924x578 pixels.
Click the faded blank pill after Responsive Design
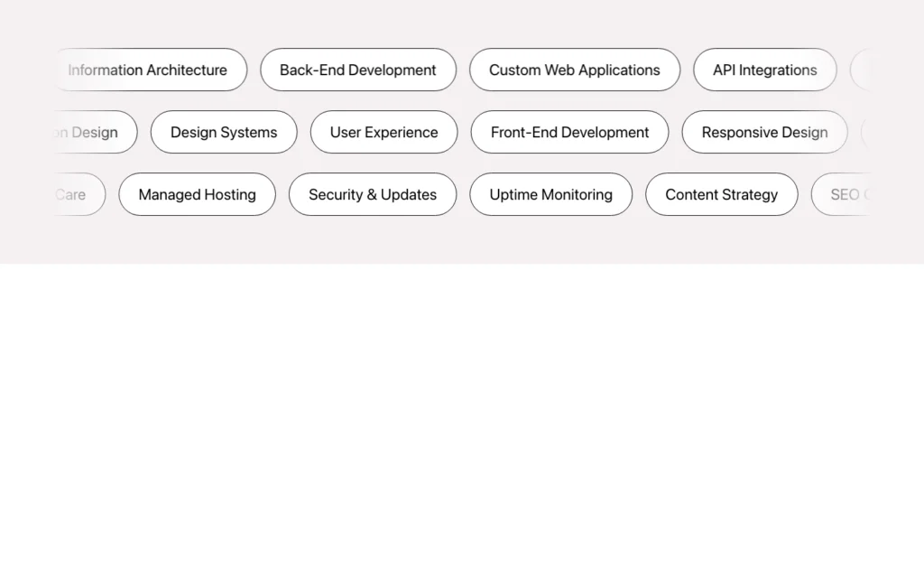866,132
